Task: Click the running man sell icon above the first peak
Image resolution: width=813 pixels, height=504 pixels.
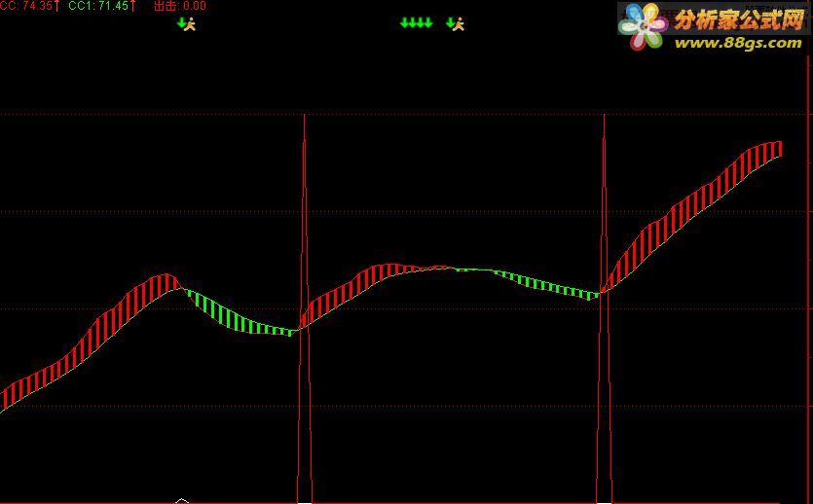Action: (x=190, y=23)
